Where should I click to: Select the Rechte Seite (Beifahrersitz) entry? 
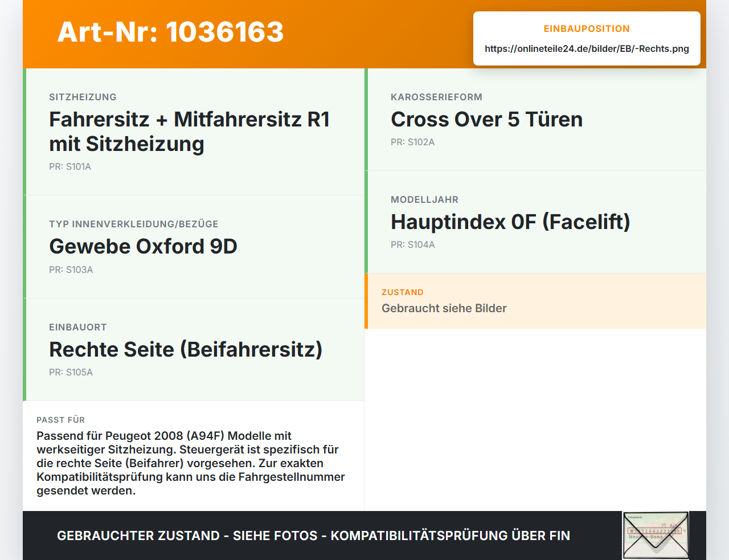[194, 350]
